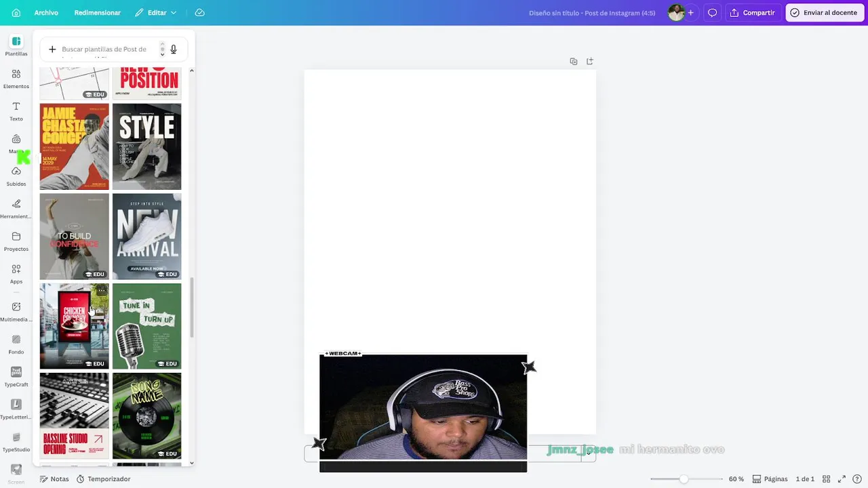This screenshot has width=868, height=488.
Task: Launch the TypeStudio app
Action: click(x=16, y=442)
